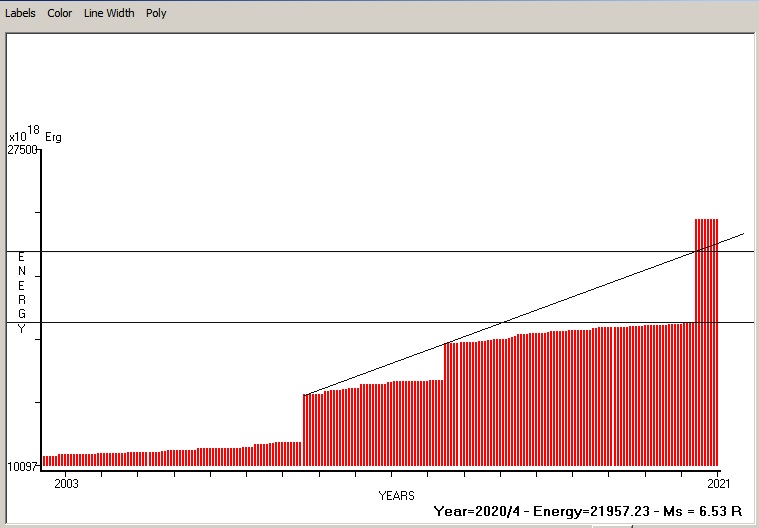Open the Poly menu
Screen dimensions: 759x528
156,13
